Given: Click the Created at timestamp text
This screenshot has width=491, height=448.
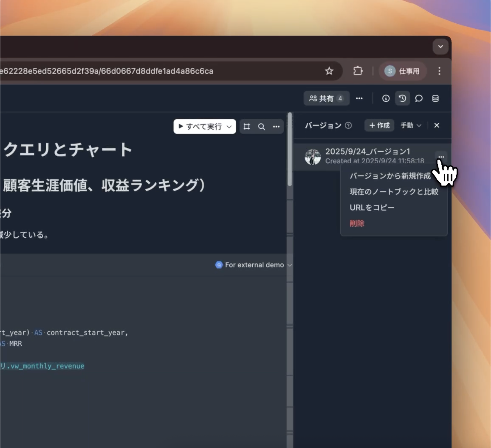Looking at the screenshot, I should click(x=375, y=161).
